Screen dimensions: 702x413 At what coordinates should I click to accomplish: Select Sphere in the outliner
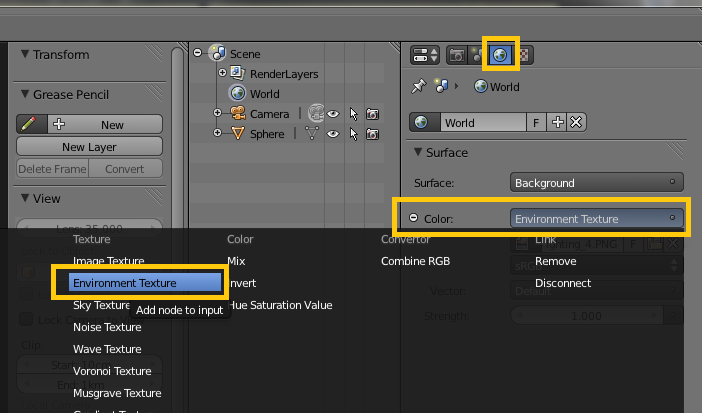click(x=267, y=134)
